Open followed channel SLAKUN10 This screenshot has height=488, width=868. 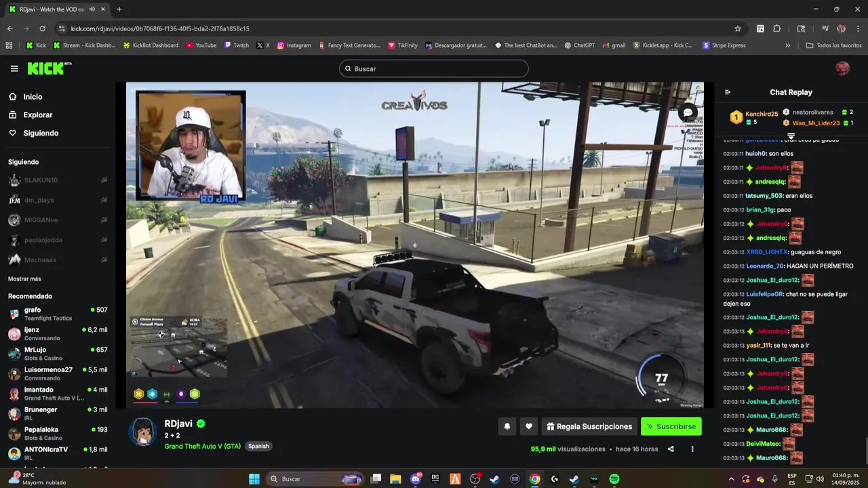pos(58,180)
